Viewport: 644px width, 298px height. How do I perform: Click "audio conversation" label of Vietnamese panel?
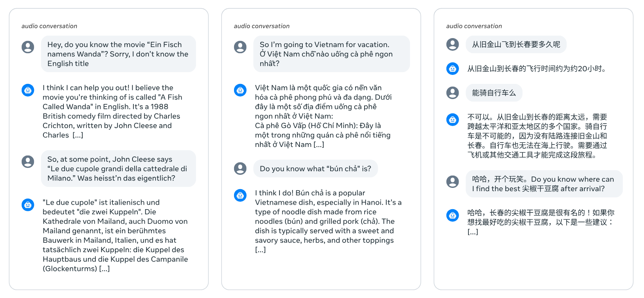click(x=261, y=26)
